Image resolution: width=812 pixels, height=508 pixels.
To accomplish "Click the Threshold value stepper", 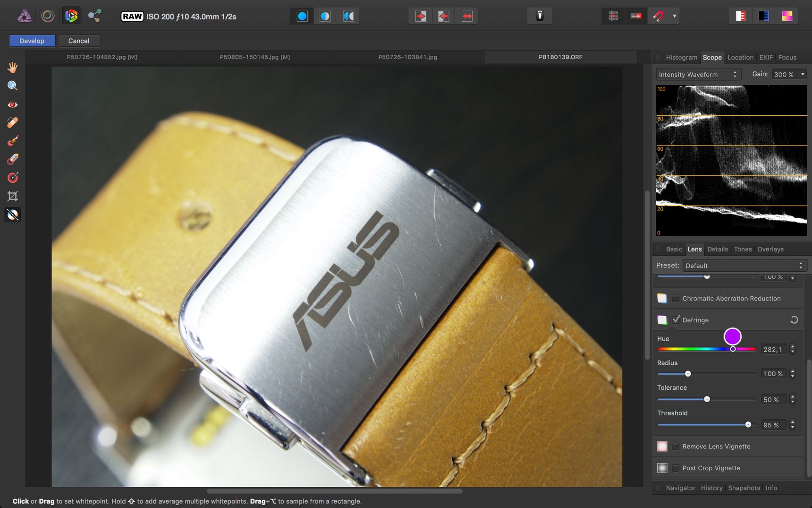I will [793, 425].
